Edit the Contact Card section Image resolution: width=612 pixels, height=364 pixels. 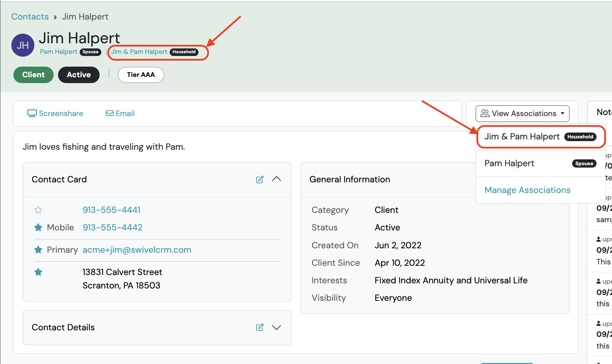click(260, 179)
